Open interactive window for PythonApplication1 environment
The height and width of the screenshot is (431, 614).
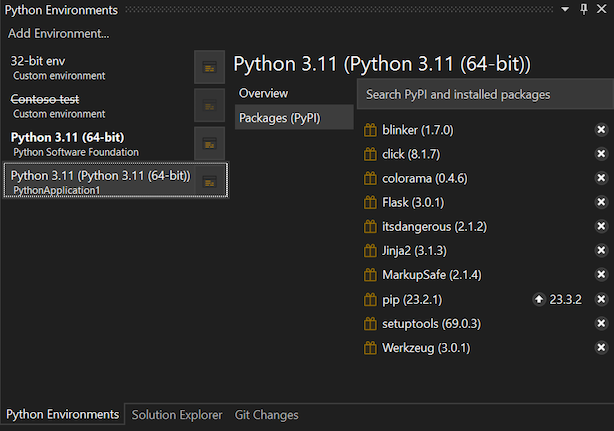pos(209,181)
